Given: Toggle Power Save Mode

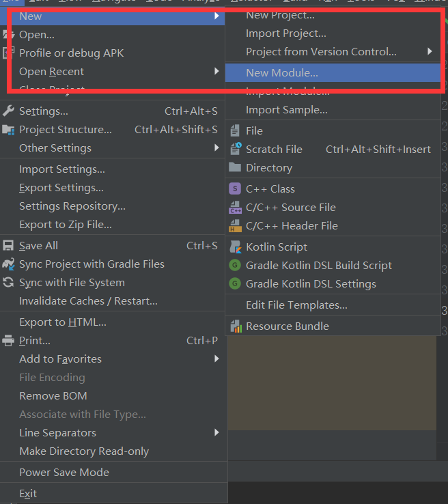Looking at the screenshot, I should [x=64, y=473].
